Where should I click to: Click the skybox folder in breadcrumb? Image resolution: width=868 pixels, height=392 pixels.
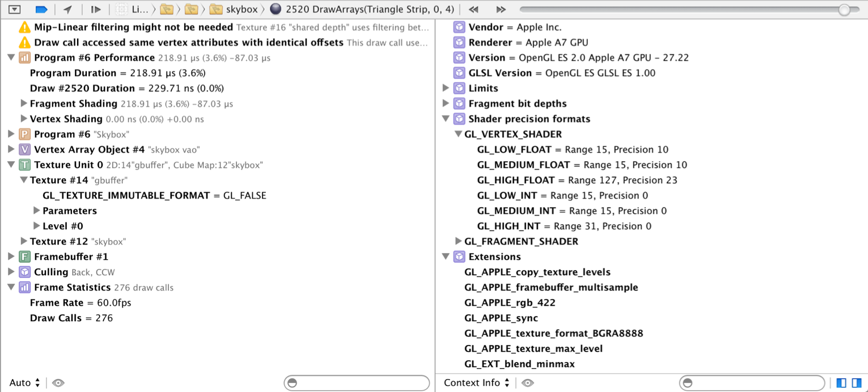tap(234, 9)
